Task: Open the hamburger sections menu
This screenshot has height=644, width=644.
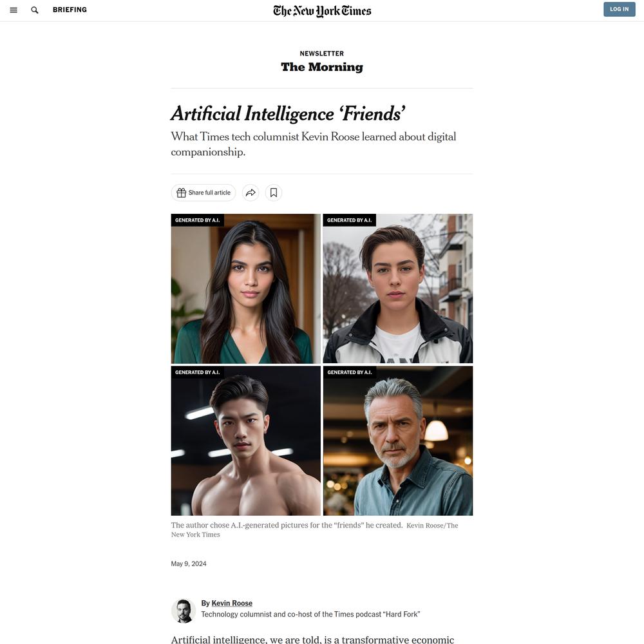Action: tap(14, 10)
